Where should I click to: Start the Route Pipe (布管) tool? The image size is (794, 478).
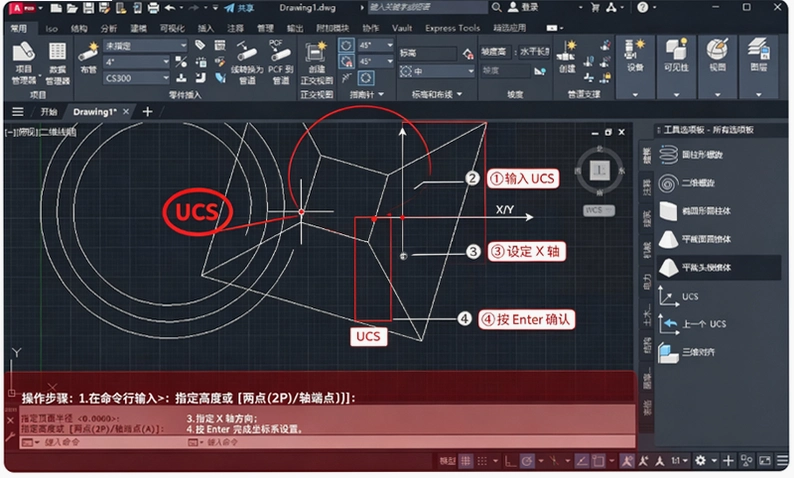(88, 57)
